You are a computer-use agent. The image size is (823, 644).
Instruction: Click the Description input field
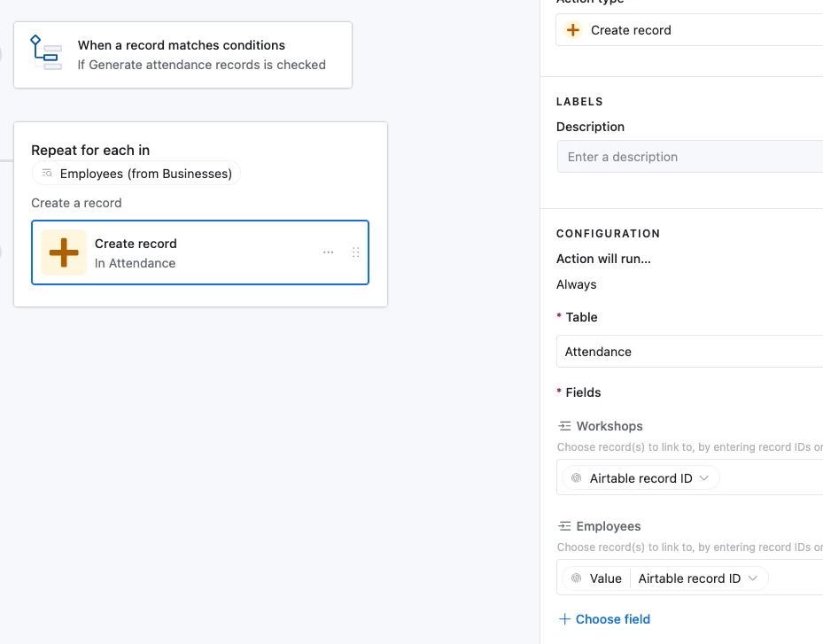click(x=689, y=157)
